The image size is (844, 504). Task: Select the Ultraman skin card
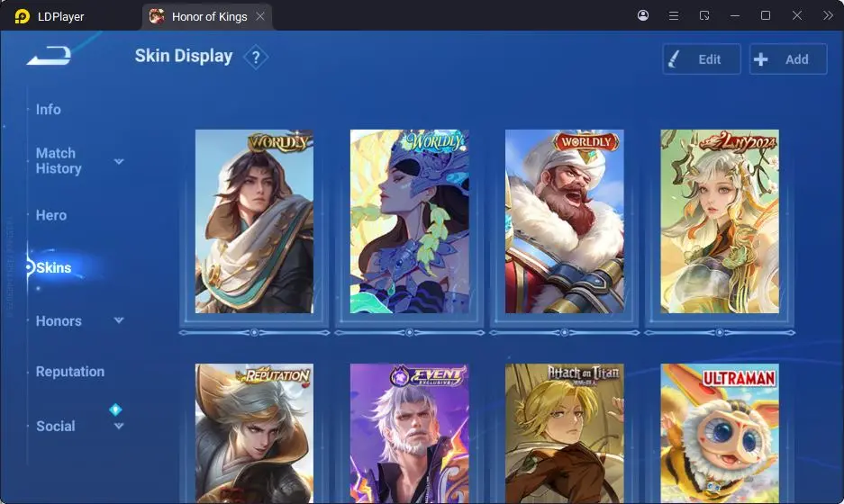[x=720, y=434]
